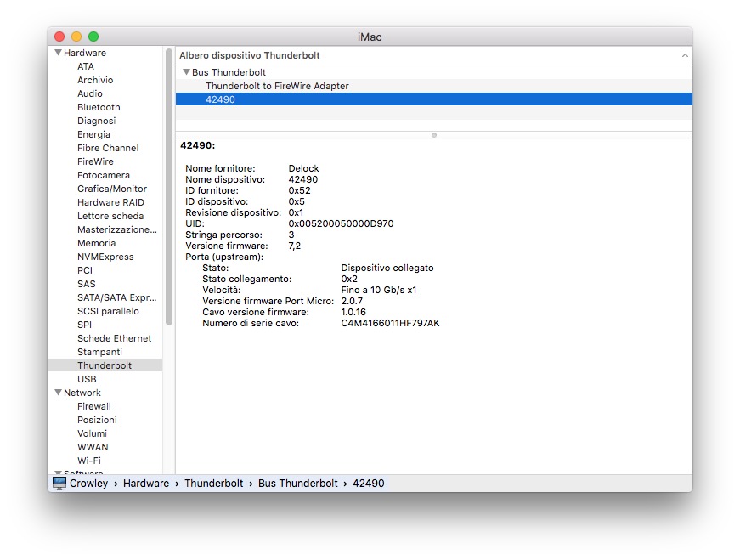Screen dimensions: 740x560
Task: Click the collapse chevron in column header
Action: (x=685, y=55)
